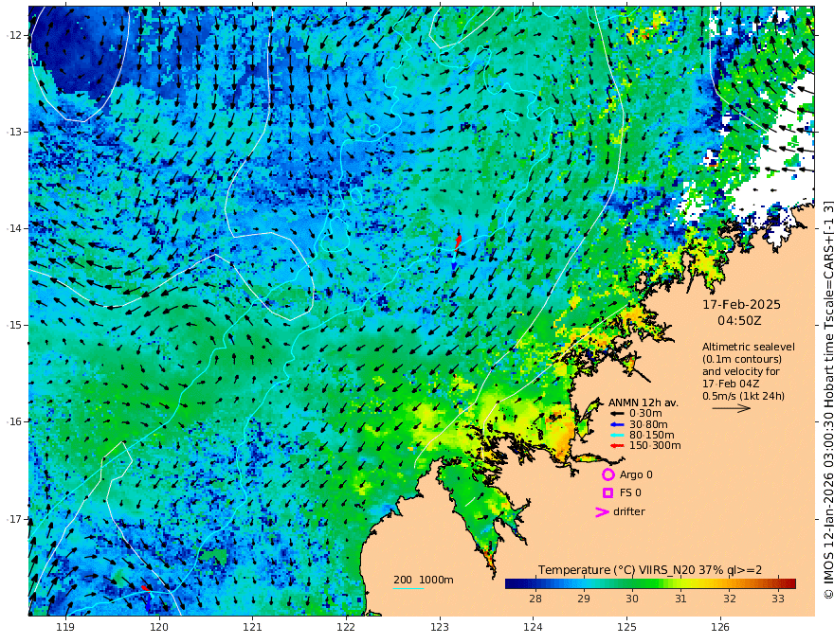
Task: Click the latitude axis label -16
Action: (x=15, y=421)
